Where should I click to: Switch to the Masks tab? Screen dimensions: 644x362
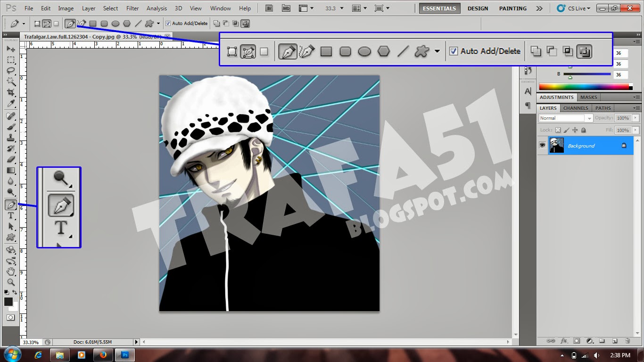point(588,97)
